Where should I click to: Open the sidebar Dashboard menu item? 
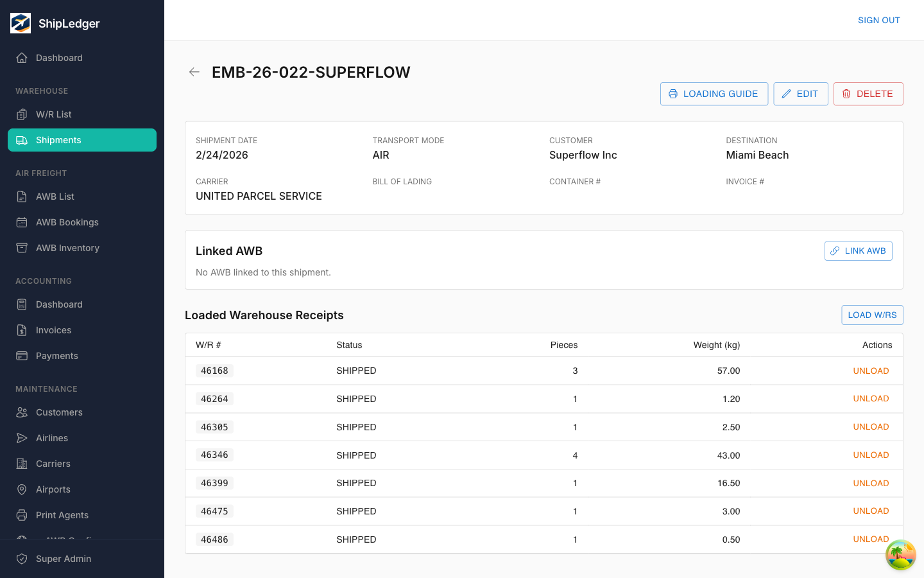(x=82, y=58)
